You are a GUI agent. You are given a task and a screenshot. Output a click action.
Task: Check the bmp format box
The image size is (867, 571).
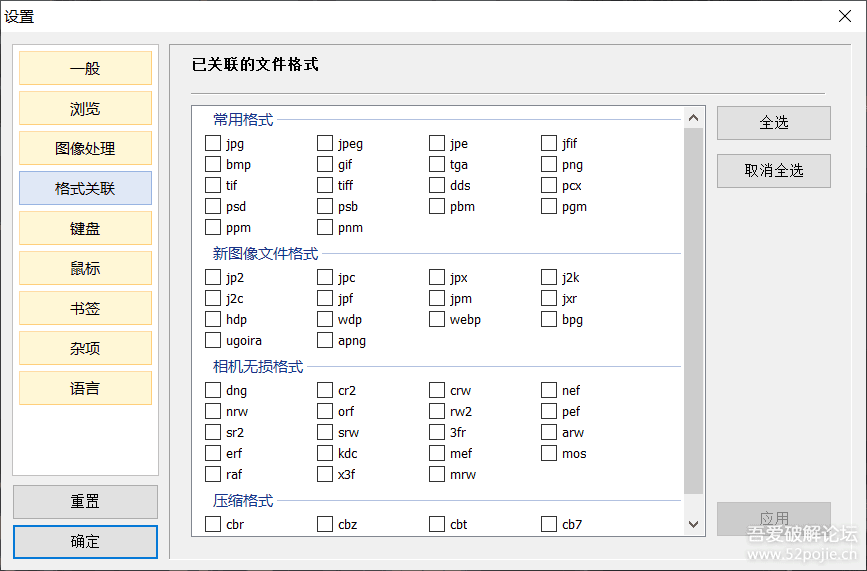pyautogui.click(x=213, y=164)
